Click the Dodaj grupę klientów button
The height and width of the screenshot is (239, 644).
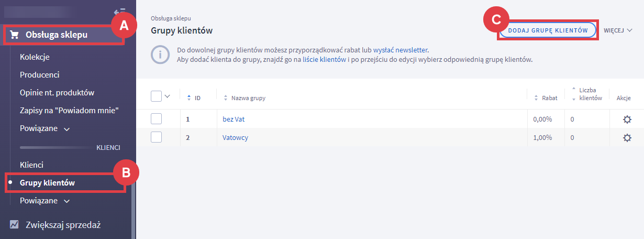coord(548,30)
